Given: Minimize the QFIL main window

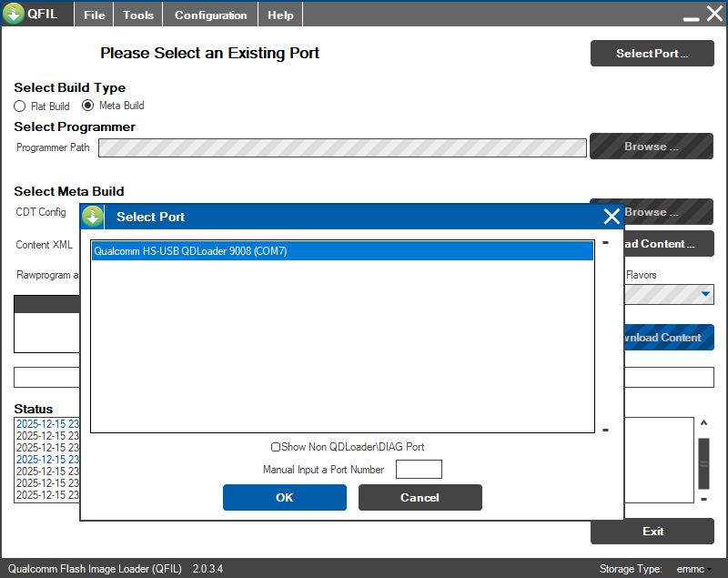Looking at the screenshot, I should 691,16.
